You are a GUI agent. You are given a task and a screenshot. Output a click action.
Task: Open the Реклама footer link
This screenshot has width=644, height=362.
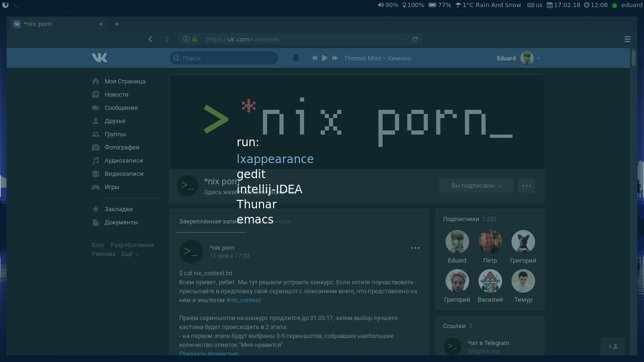point(104,254)
